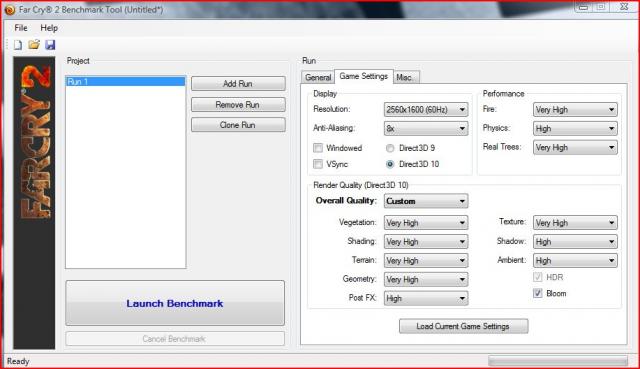Click the Far Cry 2 title bar icon
This screenshot has width=640, height=369.
tap(9, 9)
